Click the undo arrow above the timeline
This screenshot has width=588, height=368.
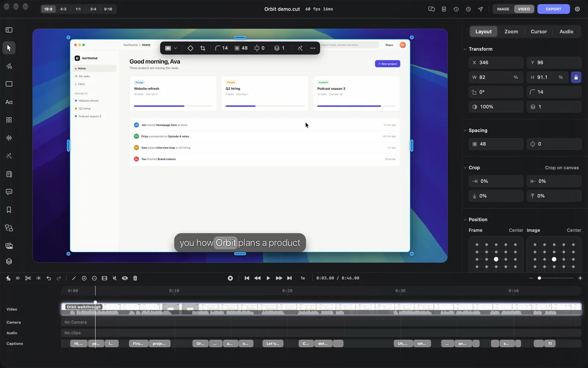coord(49,278)
